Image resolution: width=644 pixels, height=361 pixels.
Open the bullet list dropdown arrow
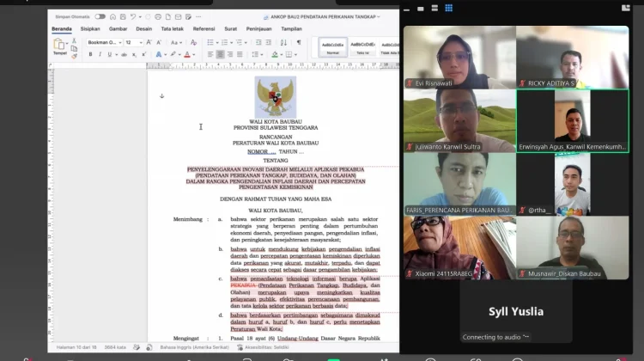(x=217, y=43)
